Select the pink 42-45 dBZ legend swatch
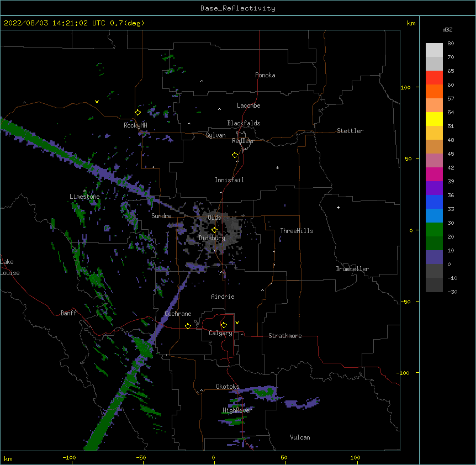This screenshot has width=476, height=465. pyautogui.click(x=434, y=160)
